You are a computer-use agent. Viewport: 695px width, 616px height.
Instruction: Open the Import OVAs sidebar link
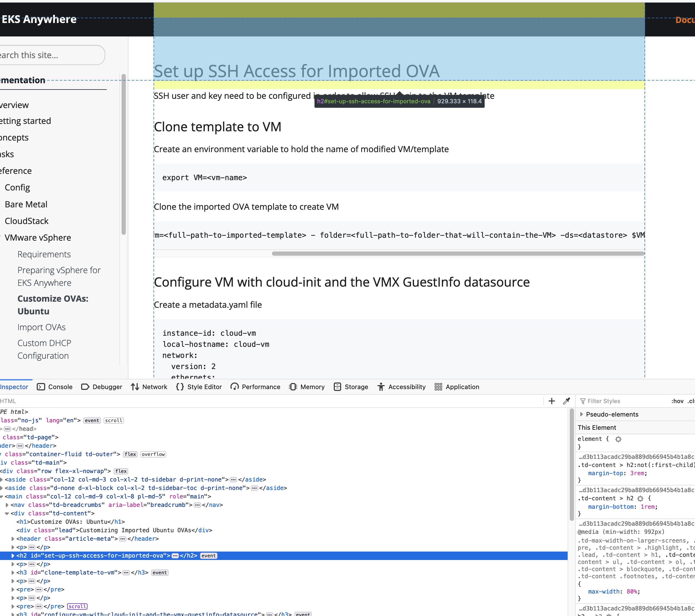[41, 327]
